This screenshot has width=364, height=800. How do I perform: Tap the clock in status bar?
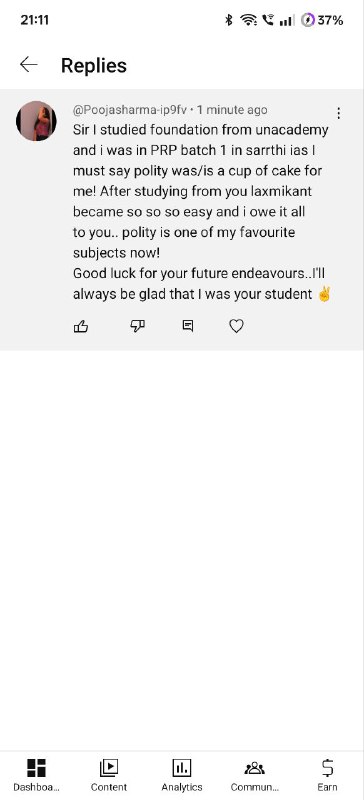(35, 20)
